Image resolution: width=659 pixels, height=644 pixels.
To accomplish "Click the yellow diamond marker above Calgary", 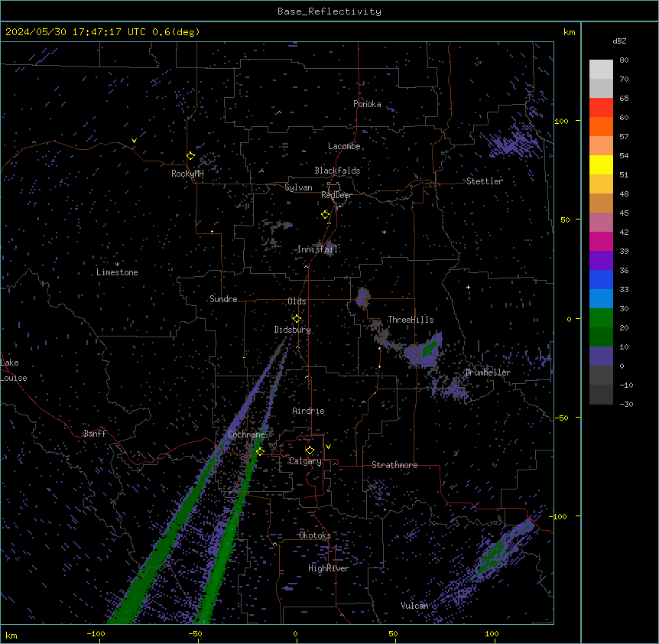I will tap(310, 450).
